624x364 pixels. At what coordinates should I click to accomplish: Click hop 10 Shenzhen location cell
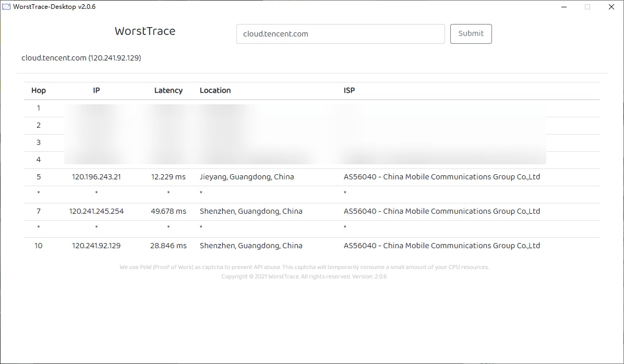coord(251,246)
